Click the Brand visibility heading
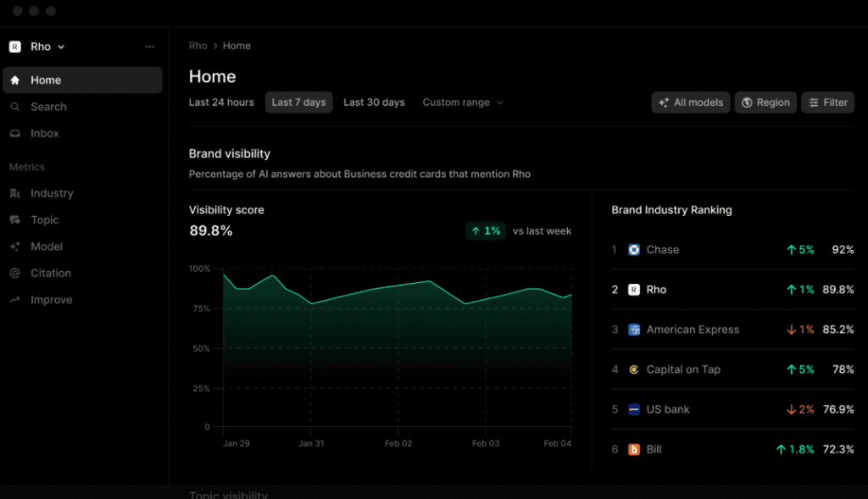This screenshot has width=868, height=499. 229,154
